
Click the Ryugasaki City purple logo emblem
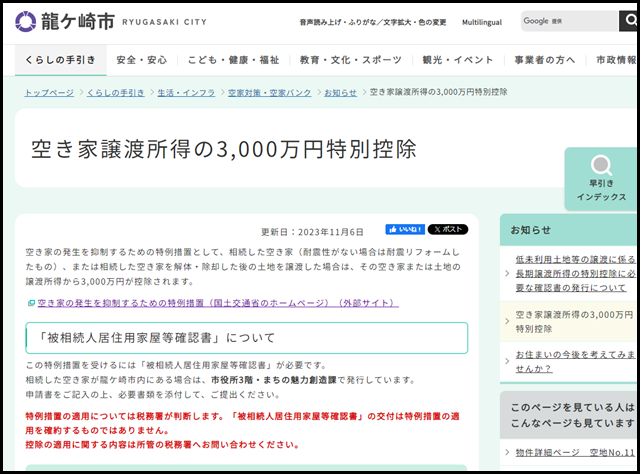25,21
